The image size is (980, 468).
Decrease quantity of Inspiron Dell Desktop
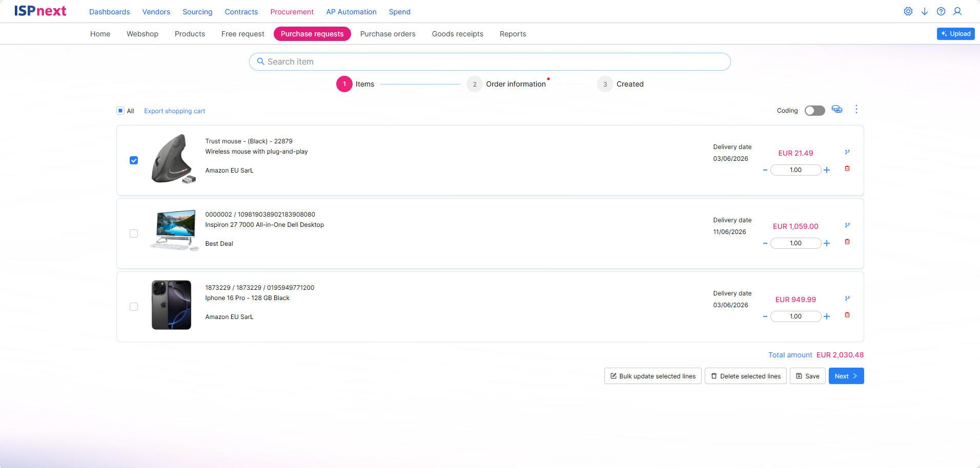pyautogui.click(x=765, y=243)
